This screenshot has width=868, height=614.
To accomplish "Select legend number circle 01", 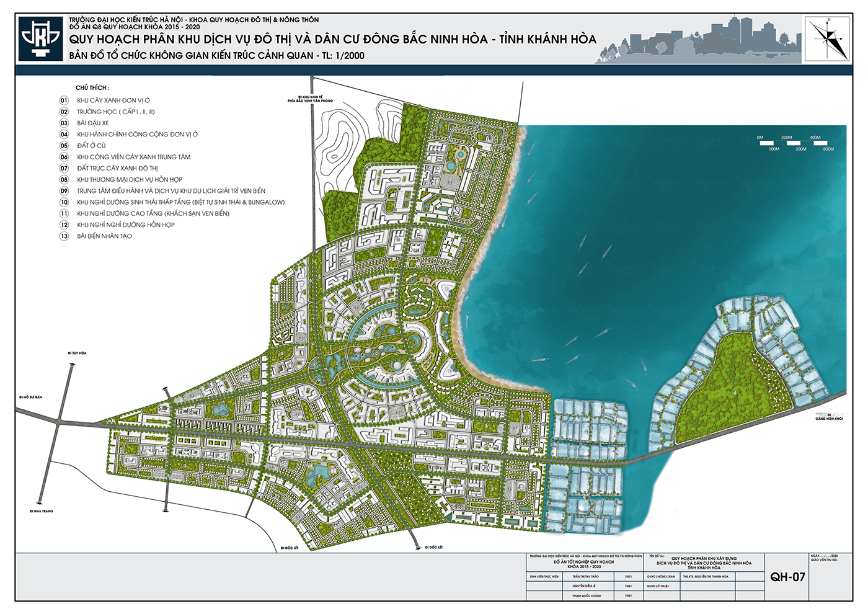I will point(64,100).
